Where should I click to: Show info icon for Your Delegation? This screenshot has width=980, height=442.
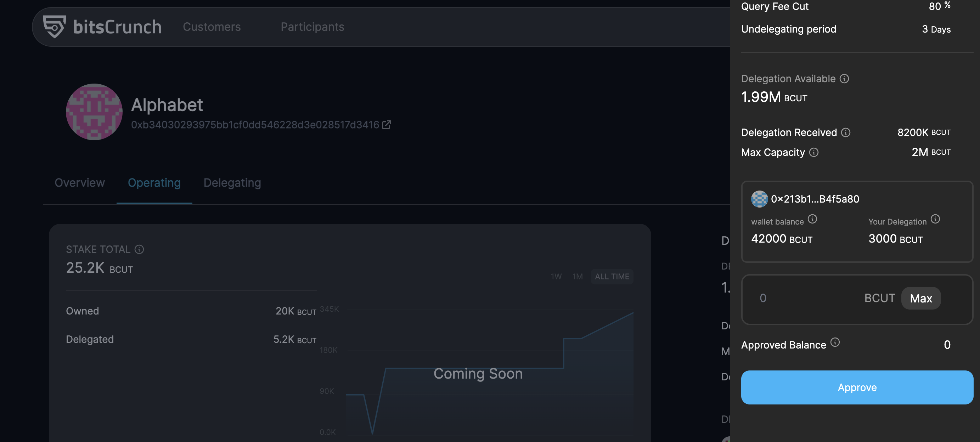tap(935, 219)
